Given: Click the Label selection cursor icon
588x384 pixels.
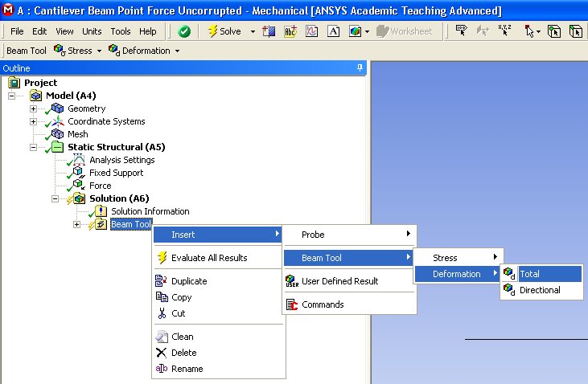Looking at the screenshot, I should coord(461,31).
